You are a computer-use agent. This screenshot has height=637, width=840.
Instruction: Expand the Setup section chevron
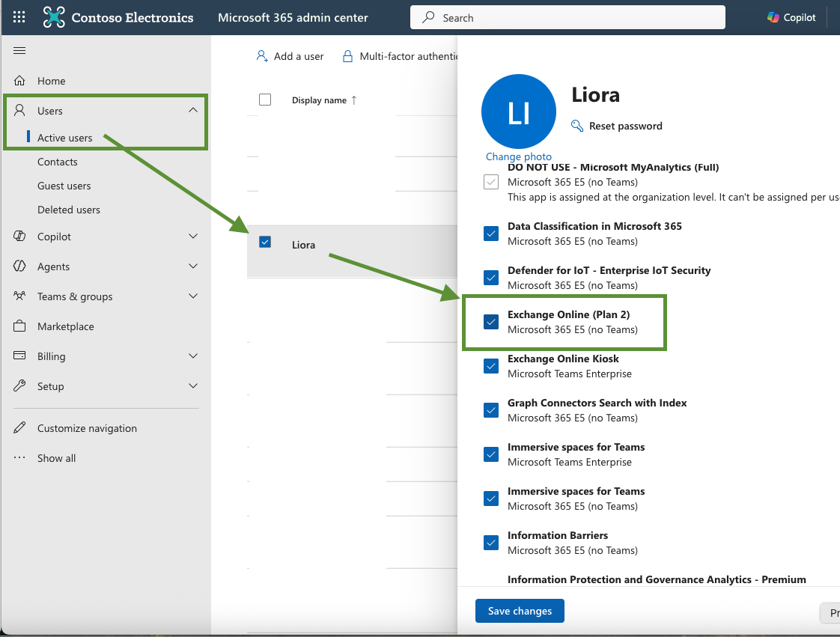pyautogui.click(x=193, y=386)
